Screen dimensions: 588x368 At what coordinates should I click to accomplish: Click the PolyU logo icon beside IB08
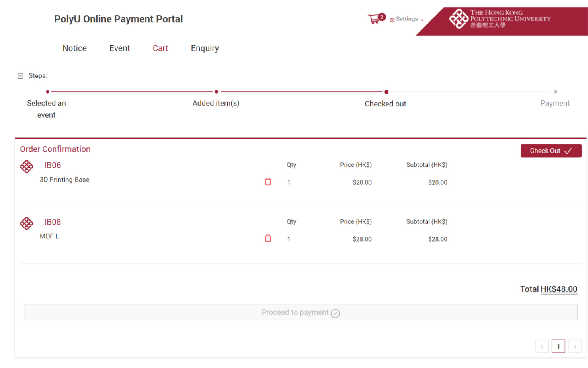pyautogui.click(x=26, y=223)
